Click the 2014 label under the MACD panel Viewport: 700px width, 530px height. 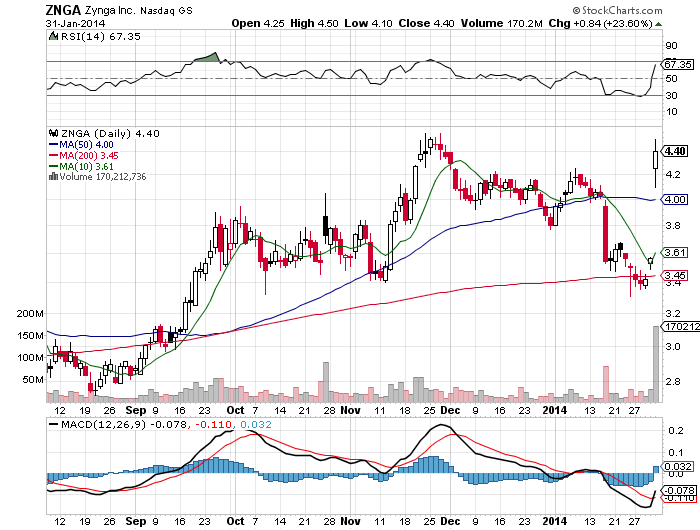click(554, 521)
